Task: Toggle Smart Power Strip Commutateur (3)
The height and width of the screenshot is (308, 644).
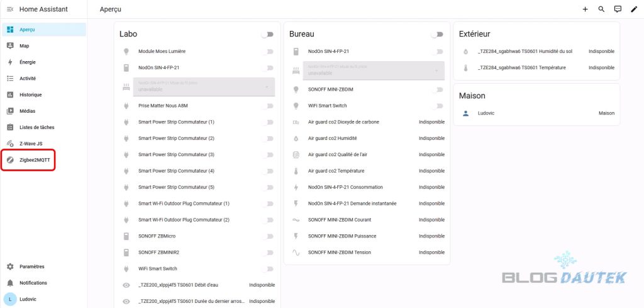Action: [269, 154]
